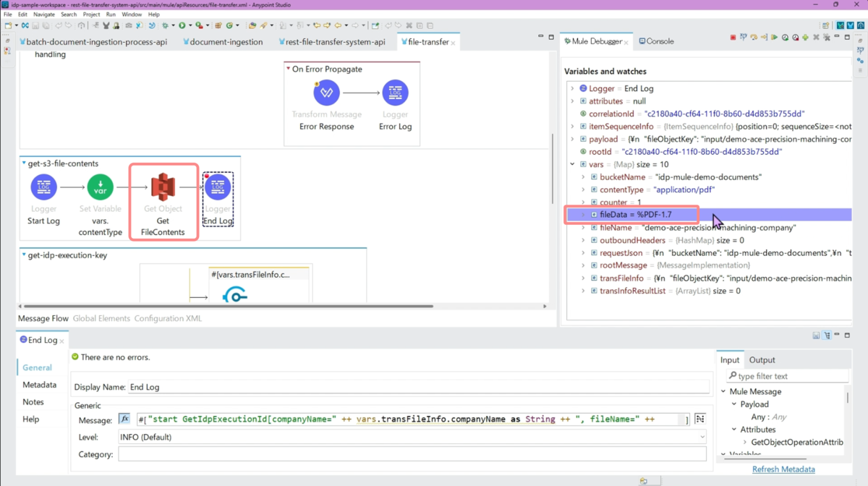Click the red Stop debugger icon
The height and width of the screenshot is (486, 868).
coord(733,37)
